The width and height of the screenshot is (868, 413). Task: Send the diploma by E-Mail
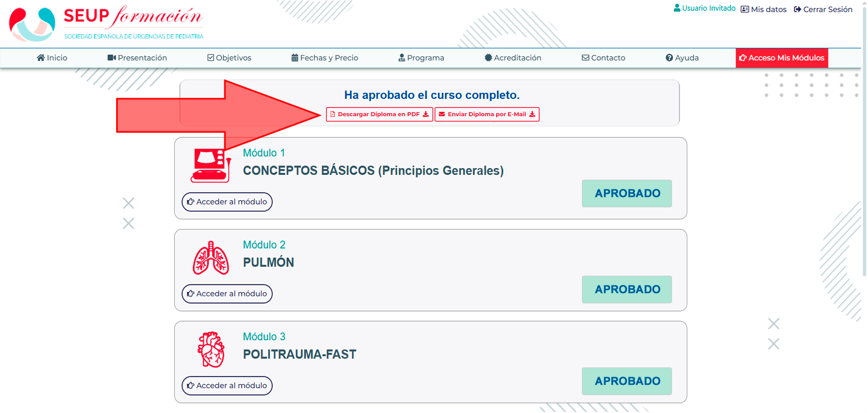pyautogui.click(x=487, y=115)
